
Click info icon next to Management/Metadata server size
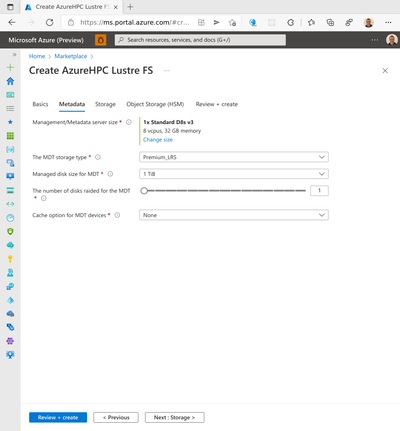[x=129, y=122]
